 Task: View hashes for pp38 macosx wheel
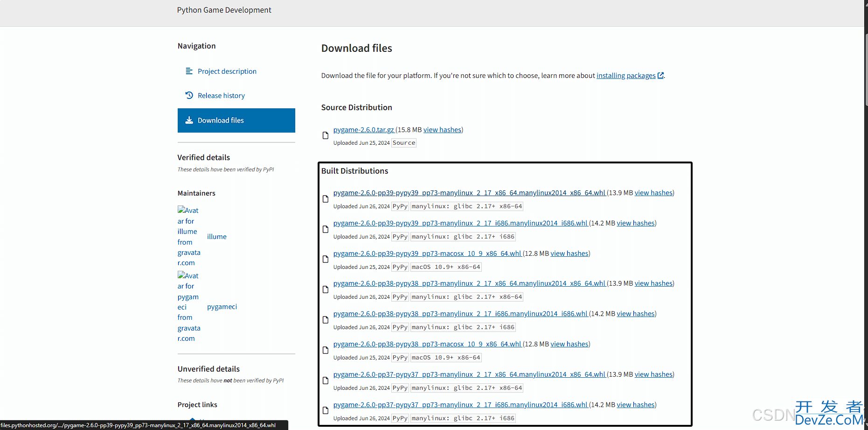click(x=569, y=344)
